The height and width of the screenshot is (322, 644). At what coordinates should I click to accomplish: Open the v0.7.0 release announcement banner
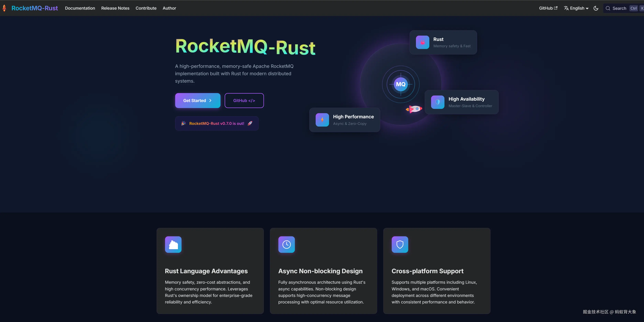click(x=217, y=123)
